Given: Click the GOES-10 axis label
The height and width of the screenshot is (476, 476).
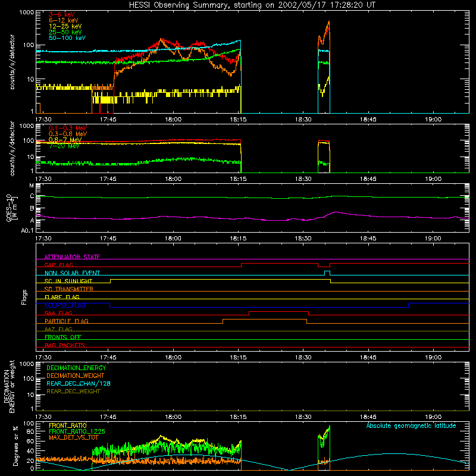Looking at the screenshot, I should [12, 208].
